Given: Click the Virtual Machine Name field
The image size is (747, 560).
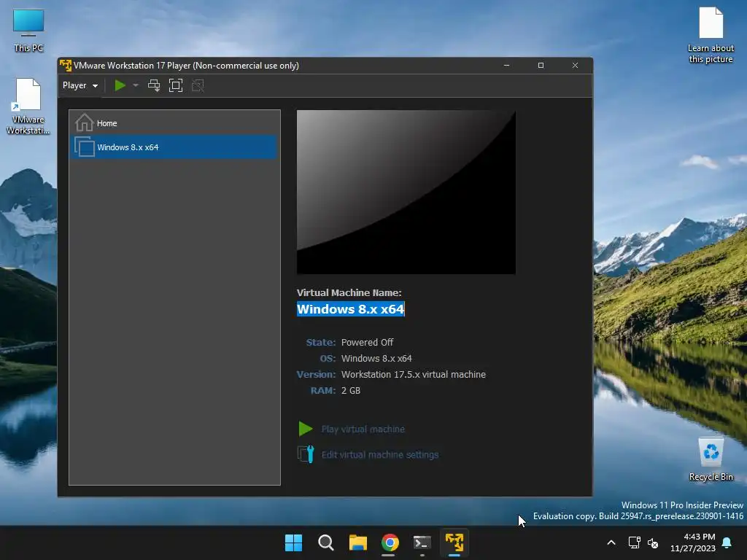Looking at the screenshot, I should (351, 309).
